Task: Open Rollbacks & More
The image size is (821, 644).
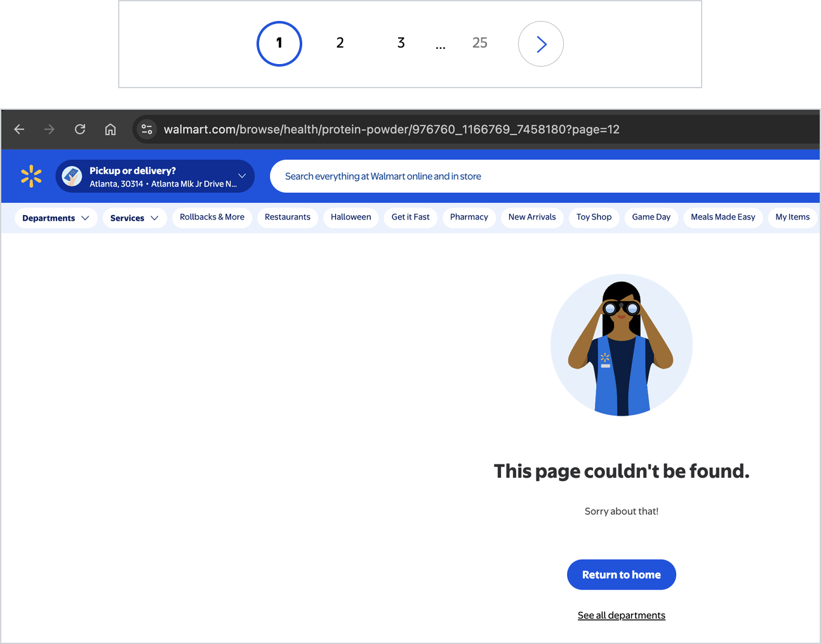Action: 212,217
